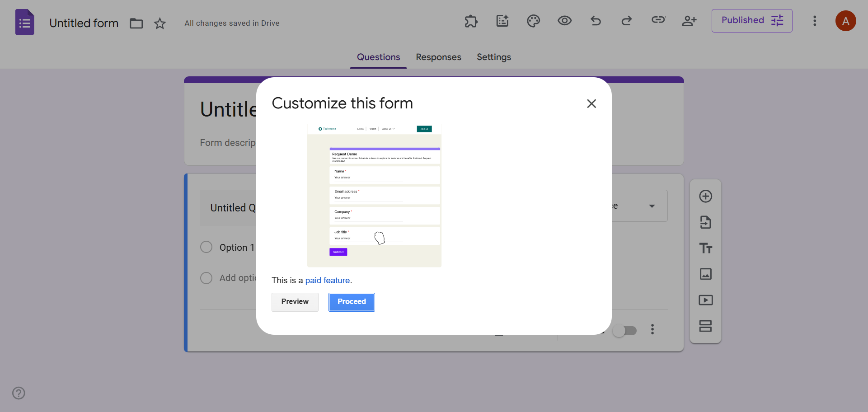
Task: Open the paid feature link
Action: [328, 280]
